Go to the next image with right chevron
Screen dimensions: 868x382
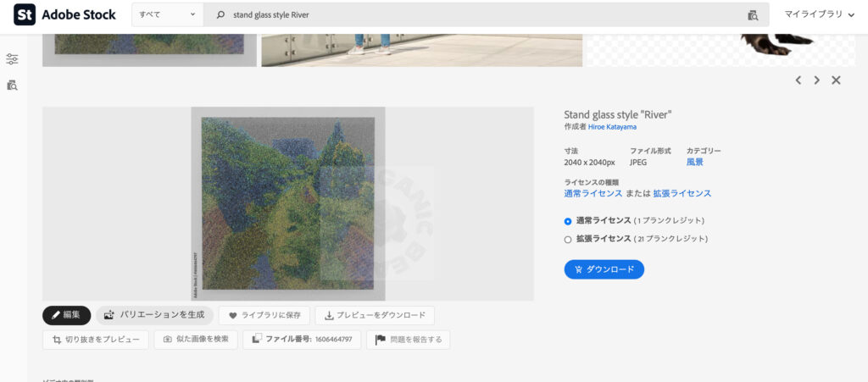(816, 80)
